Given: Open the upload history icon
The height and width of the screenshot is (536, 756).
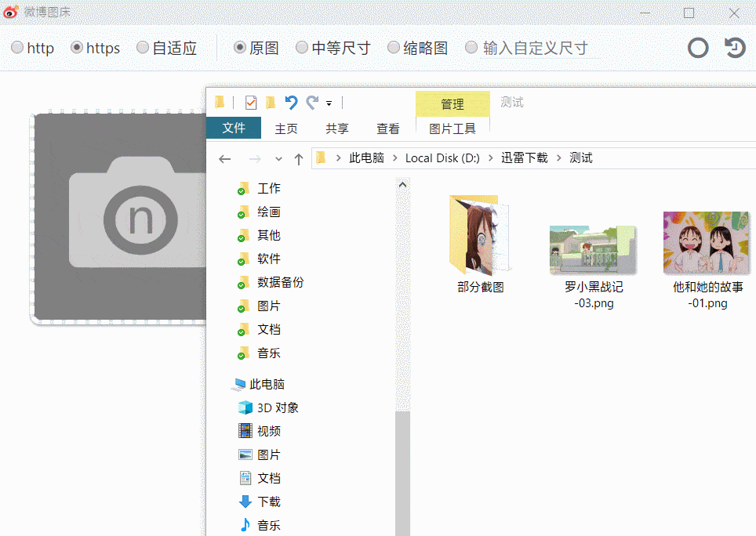Looking at the screenshot, I should [734, 48].
